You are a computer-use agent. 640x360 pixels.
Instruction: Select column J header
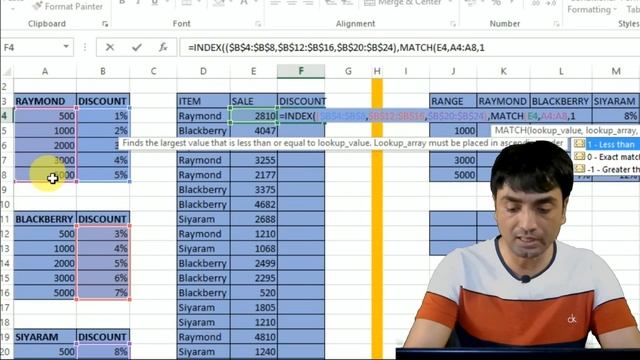click(453, 71)
